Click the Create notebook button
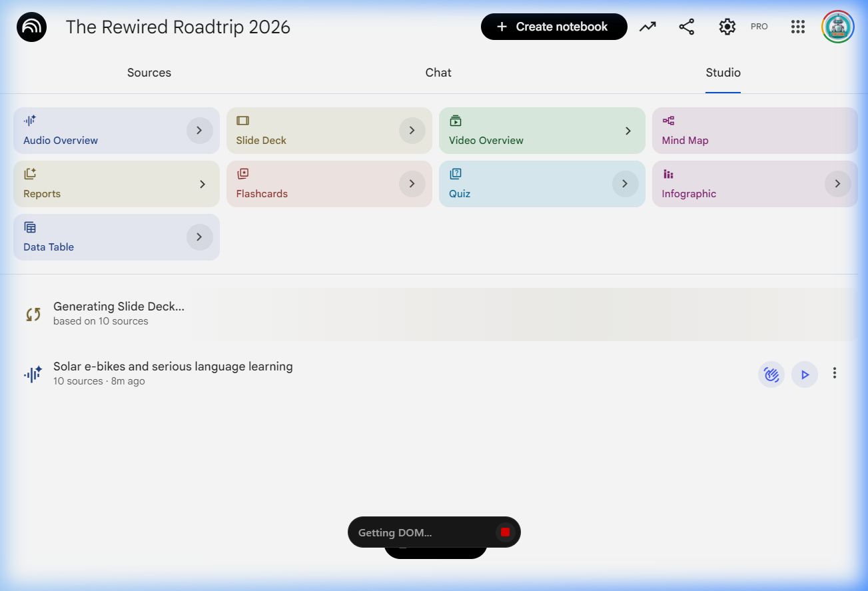 pyautogui.click(x=554, y=27)
